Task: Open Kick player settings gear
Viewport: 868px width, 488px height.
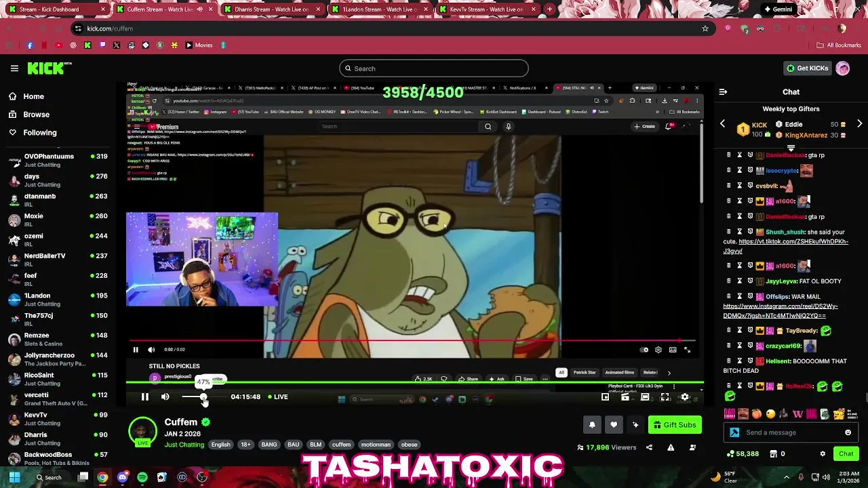Action: [685, 397]
